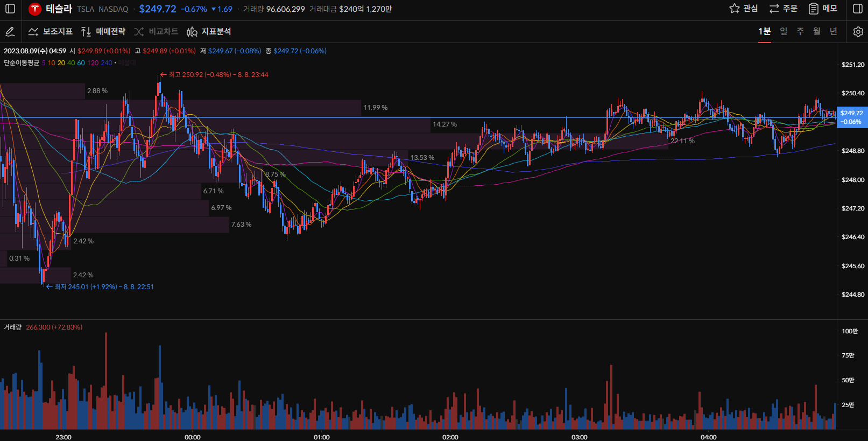Switch to the 주 weekly tab
This screenshot has height=441, width=868.
tap(800, 31)
